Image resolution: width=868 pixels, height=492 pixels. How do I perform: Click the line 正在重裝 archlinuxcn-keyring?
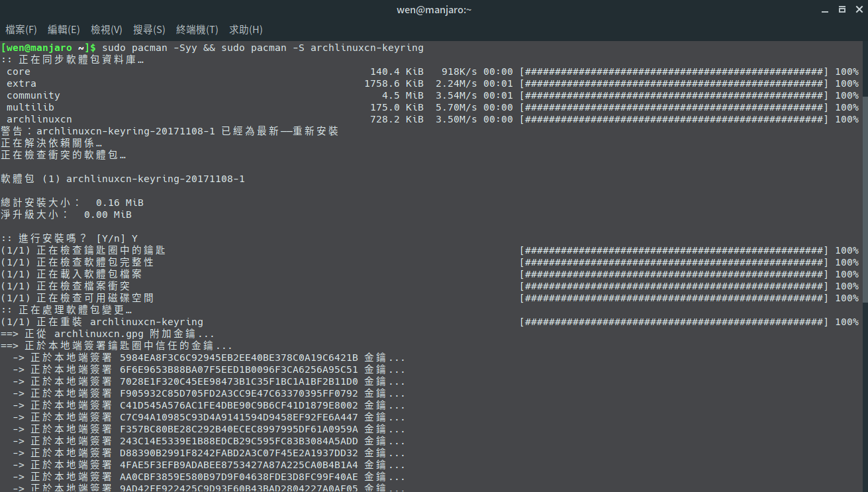click(102, 322)
